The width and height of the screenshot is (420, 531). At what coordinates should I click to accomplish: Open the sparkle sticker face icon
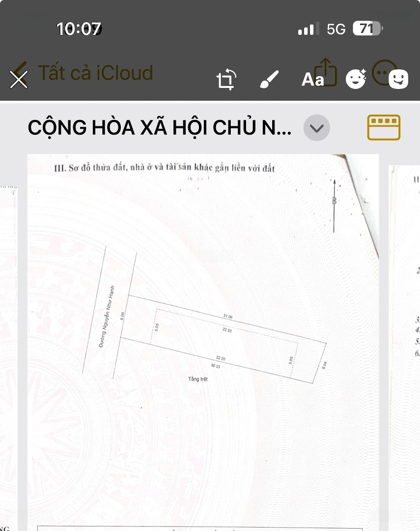pyautogui.click(x=356, y=78)
